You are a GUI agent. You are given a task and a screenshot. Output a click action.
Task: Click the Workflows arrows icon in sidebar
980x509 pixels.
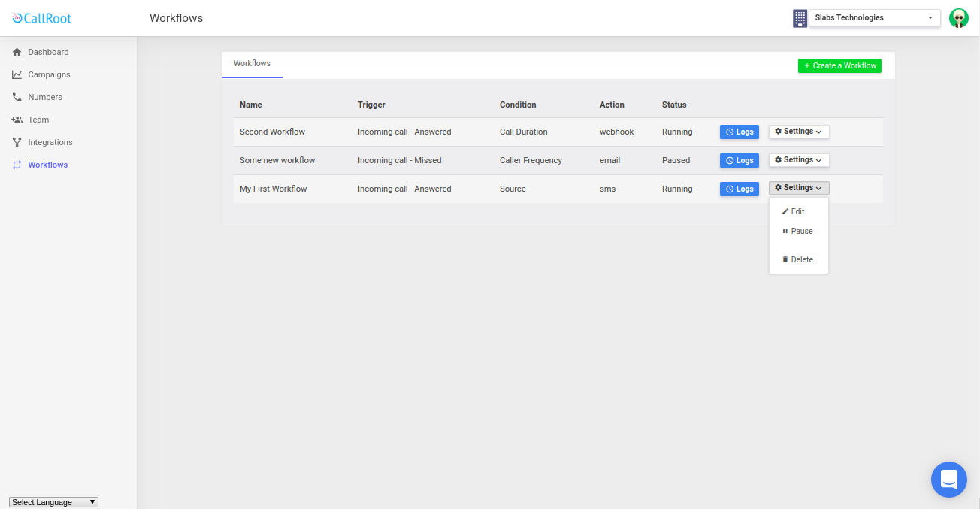(x=16, y=165)
